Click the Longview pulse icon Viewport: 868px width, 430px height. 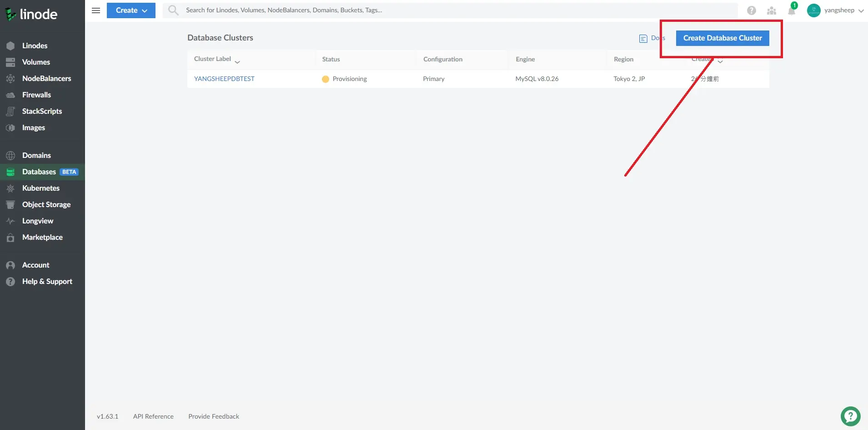point(10,221)
